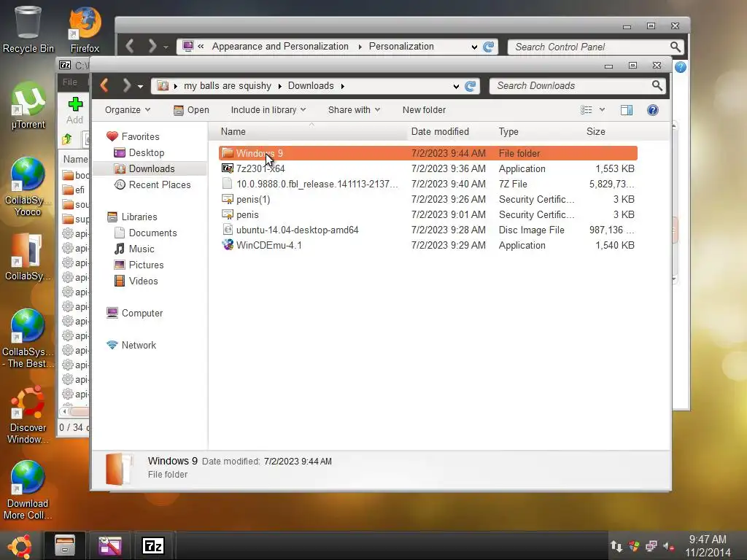Select ubuntu-14.04-desktop-amd64 disc image
Image resolution: width=747 pixels, height=560 pixels.
tap(427, 230)
